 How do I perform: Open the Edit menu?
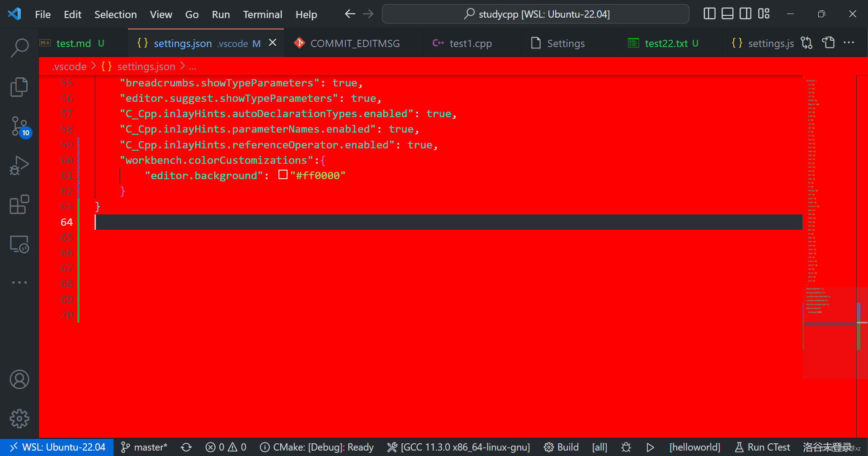point(72,14)
